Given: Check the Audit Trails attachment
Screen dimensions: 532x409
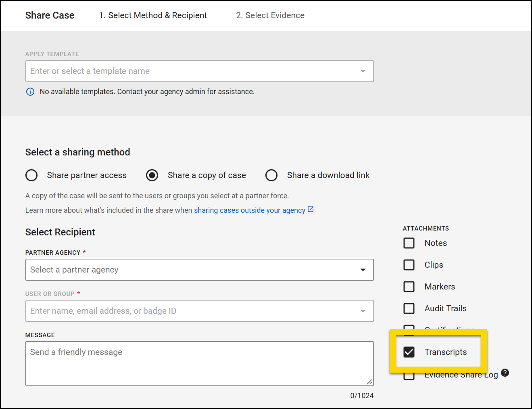Looking at the screenshot, I should coord(409,308).
